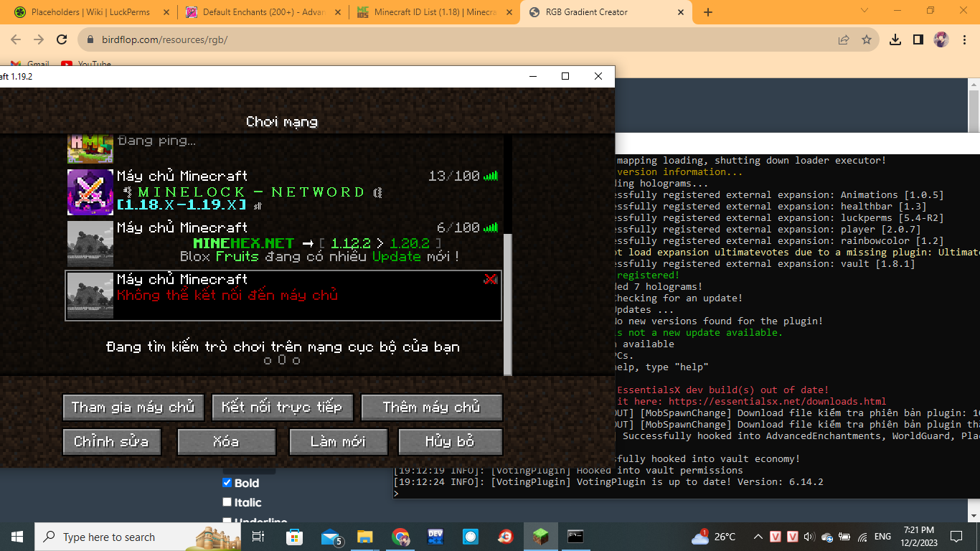Open the notification center icon
Image resolution: width=980 pixels, height=551 pixels.
click(x=956, y=537)
